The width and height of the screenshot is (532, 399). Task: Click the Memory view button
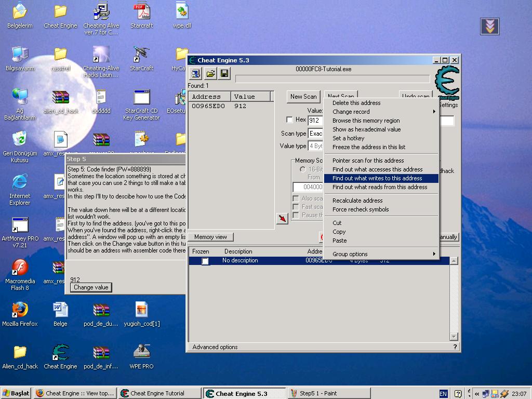point(210,237)
